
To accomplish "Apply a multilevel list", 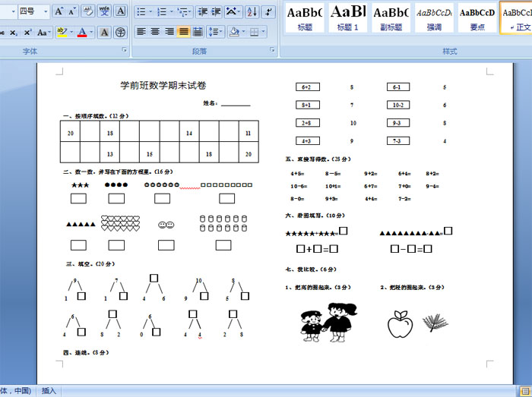I will point(184,12).
